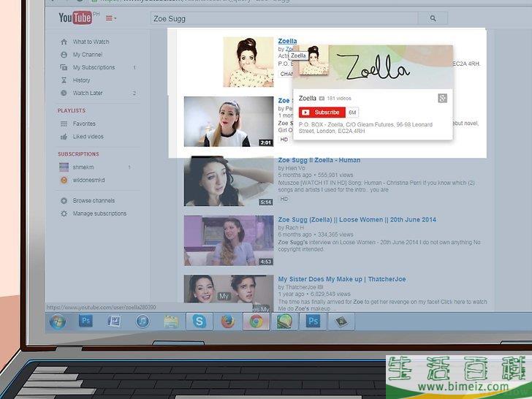Click the SUBSCRIPTIONS heading

point(78,154)
